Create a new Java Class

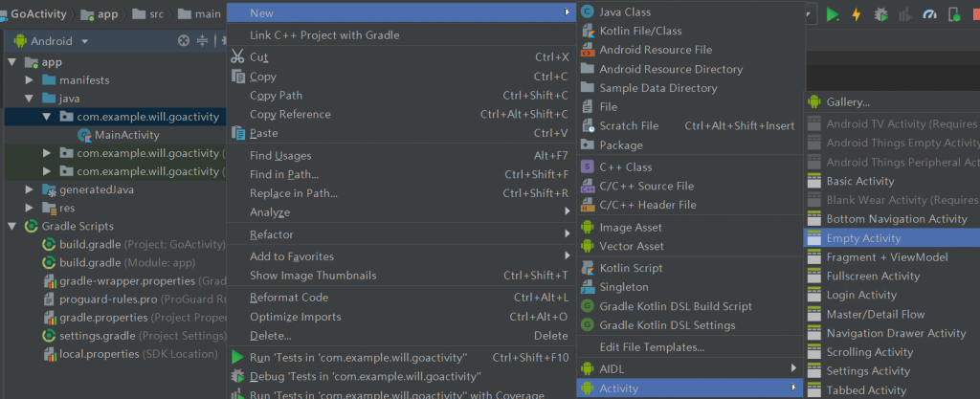pos(689,11)
